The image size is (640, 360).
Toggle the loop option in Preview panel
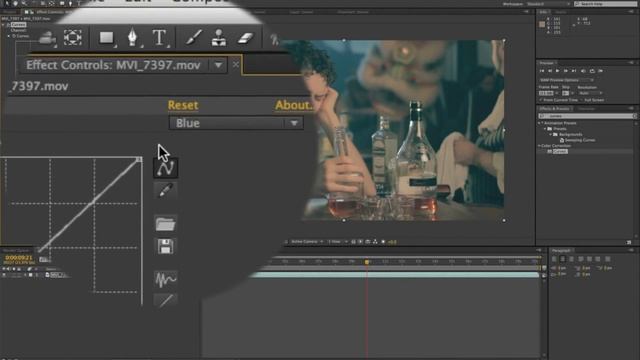(x=592, y=71)
